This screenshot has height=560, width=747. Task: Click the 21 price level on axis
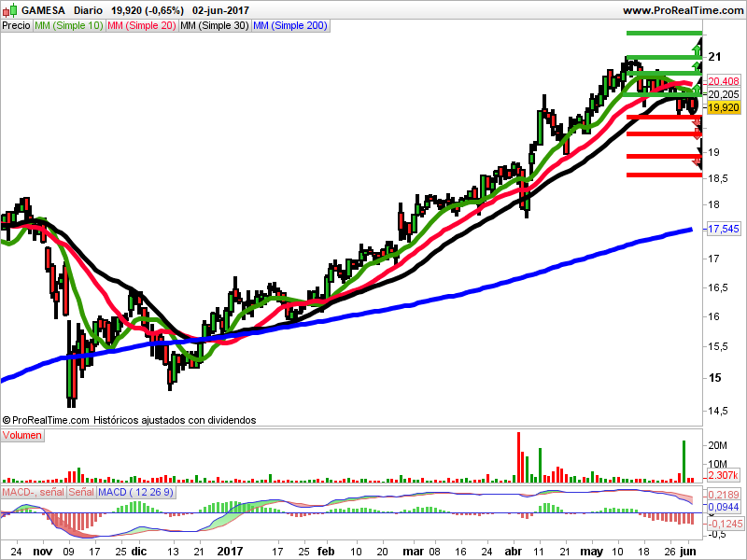pyautogui.click(x=714, y=57)
